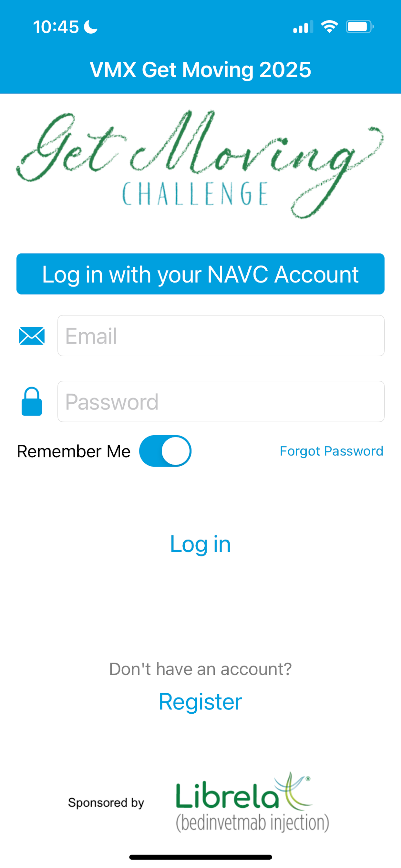
Task: Tap the blue padlock icon
Action: tap(32, 401)
